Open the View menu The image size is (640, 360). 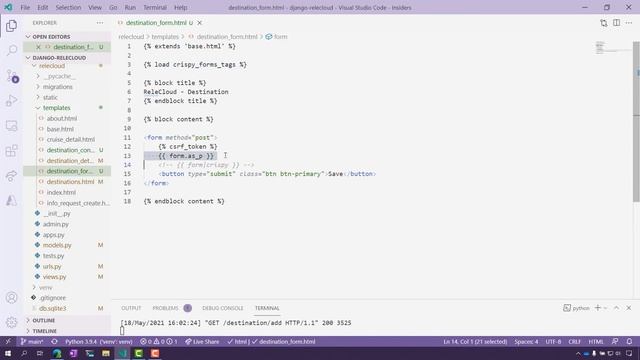click(95, 7)
